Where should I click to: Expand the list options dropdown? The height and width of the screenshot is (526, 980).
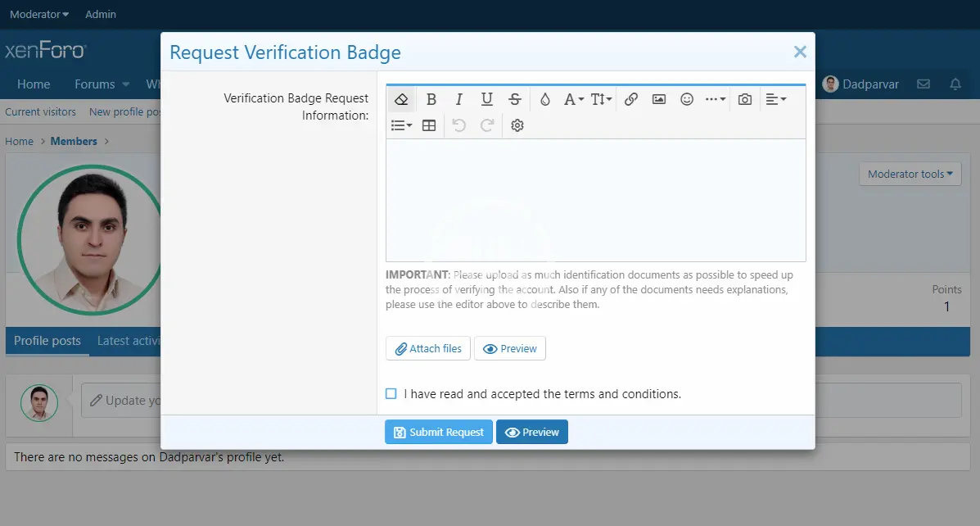[x=401, y=125]
